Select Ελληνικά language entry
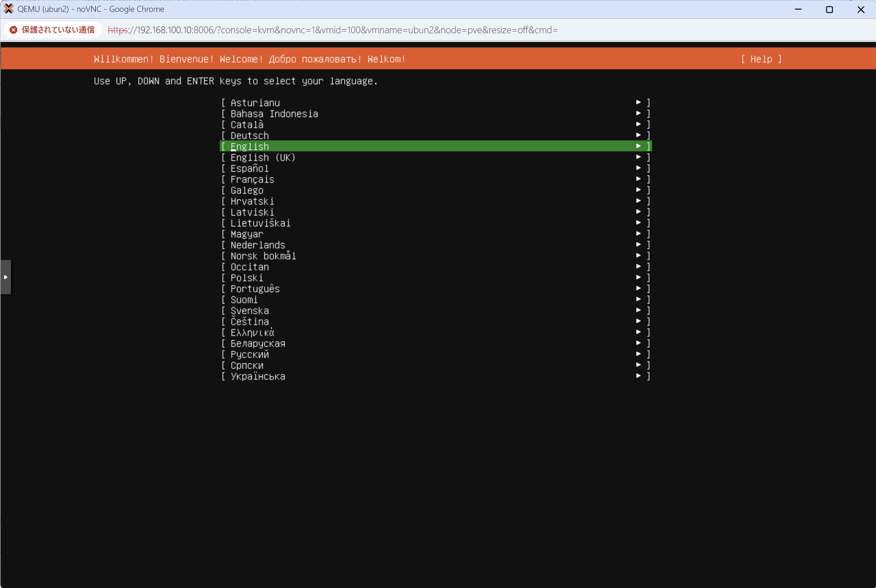The height and width of the screenshot is (588, 876). [252, 333]
